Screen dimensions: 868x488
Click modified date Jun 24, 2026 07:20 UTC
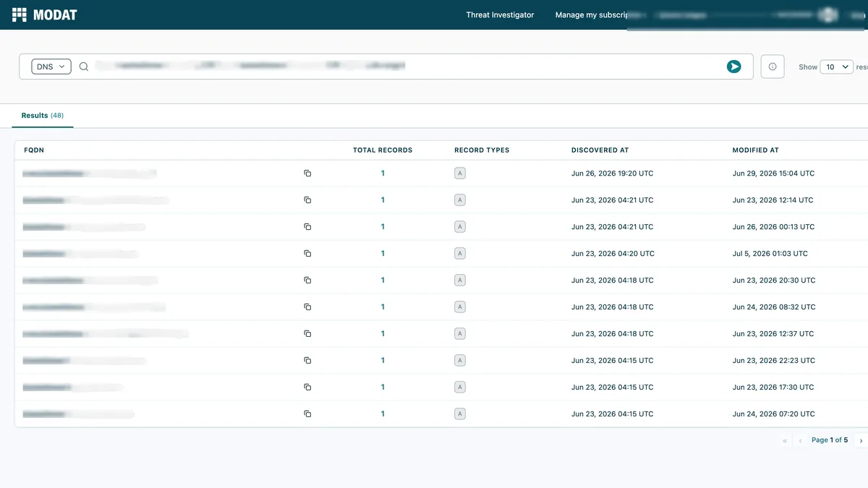pyautogui.click(x=774, y=414)
